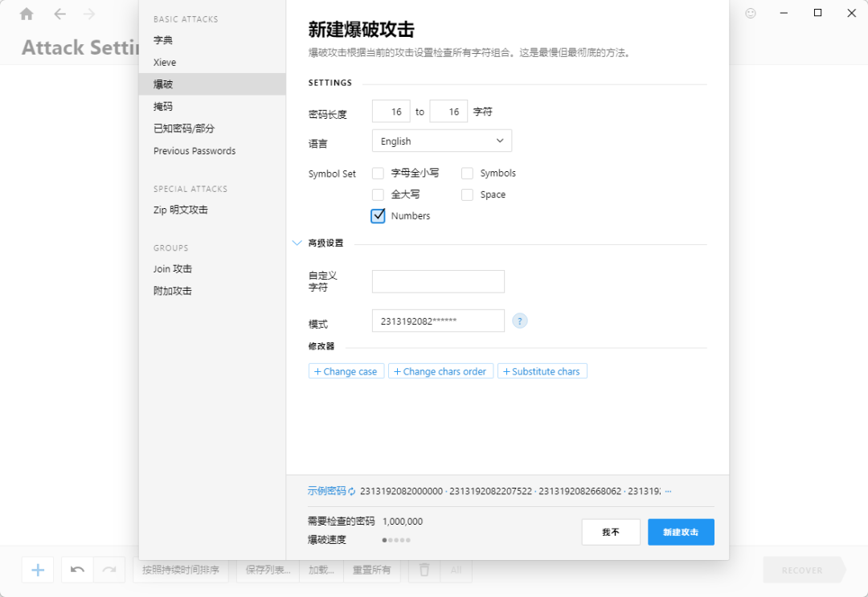
Task: Click the Home icon in top bar
Action: (x=27, y=14)
